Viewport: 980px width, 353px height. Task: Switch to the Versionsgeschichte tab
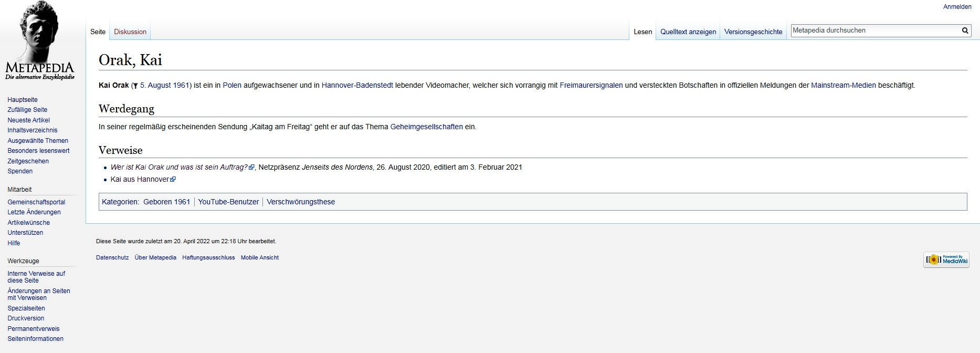(x=753, y=32)
